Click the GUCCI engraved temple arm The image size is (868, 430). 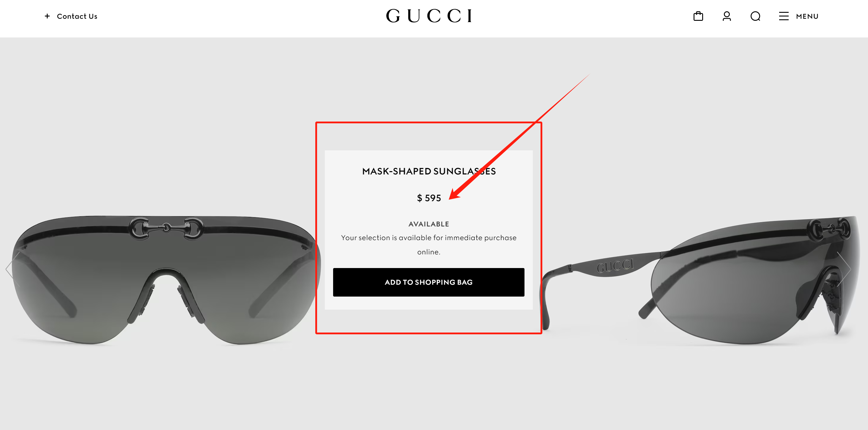(615, 266)
